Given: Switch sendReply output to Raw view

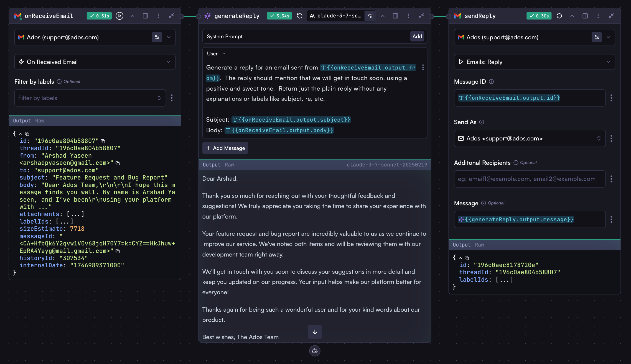Looking at the screenshot, I should point(479,245).
